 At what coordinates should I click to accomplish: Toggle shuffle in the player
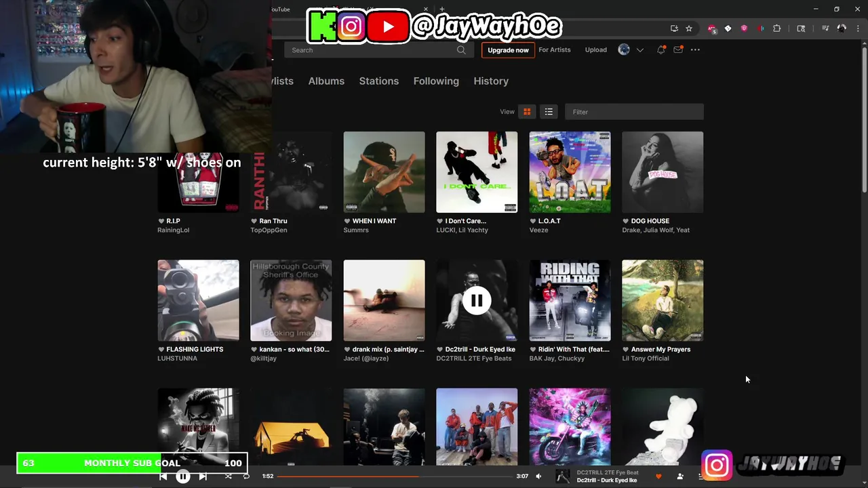click(228, 476)
